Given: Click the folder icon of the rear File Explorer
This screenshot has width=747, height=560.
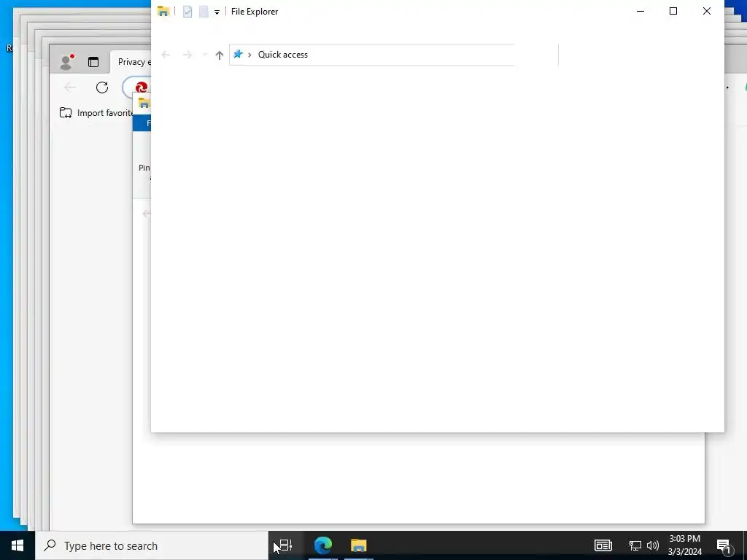Looking at the screenshot, I should pos(144,103).
